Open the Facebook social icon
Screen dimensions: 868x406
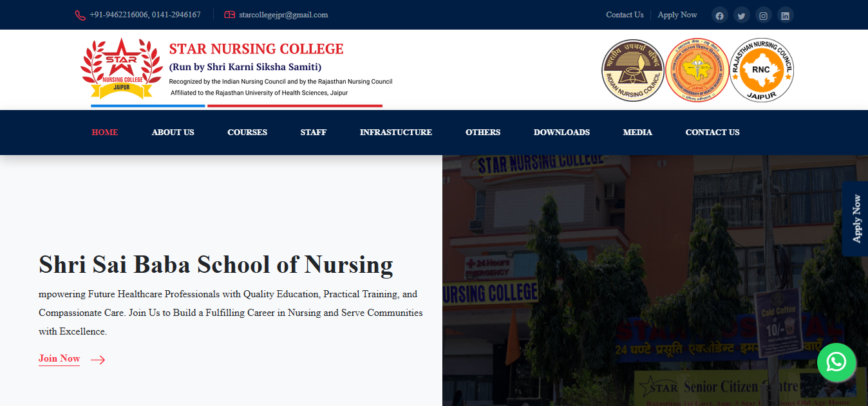[x=719, y=15]
